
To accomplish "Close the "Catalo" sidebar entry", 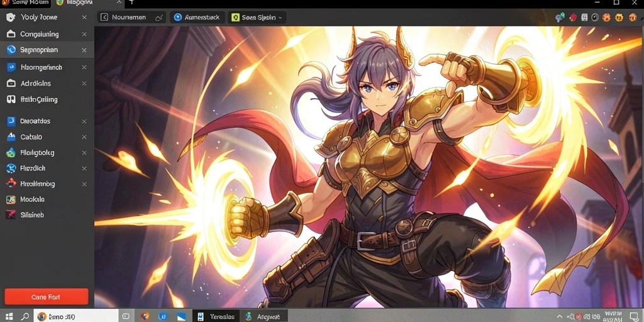I will coord(84,136).
